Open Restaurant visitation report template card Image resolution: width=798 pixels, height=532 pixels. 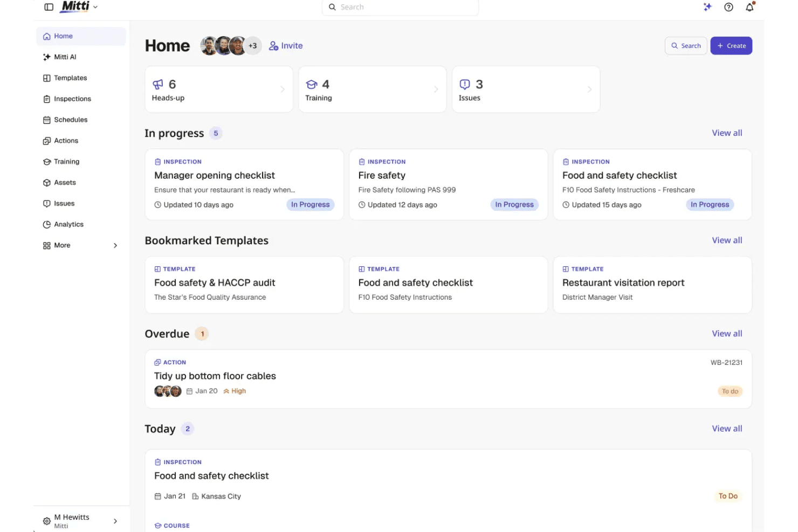[x=652, y=285]
